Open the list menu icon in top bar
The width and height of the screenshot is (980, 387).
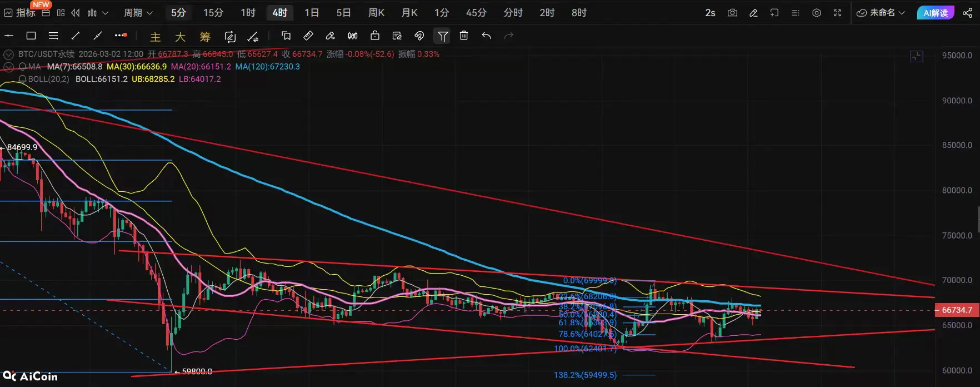pos(796,13)
